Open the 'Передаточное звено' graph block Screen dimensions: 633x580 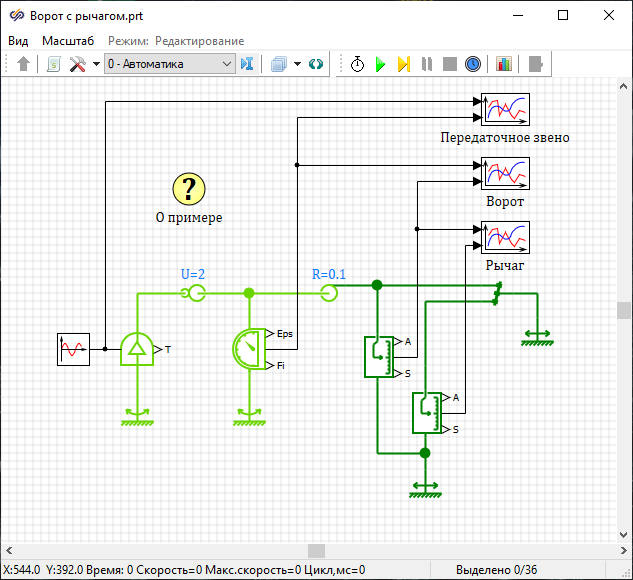point(505,108)
